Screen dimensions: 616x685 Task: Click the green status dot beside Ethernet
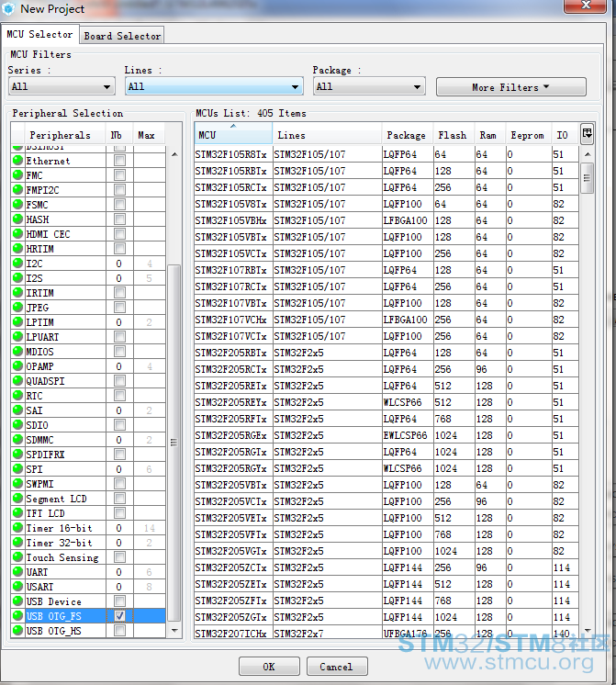[18, 161]
